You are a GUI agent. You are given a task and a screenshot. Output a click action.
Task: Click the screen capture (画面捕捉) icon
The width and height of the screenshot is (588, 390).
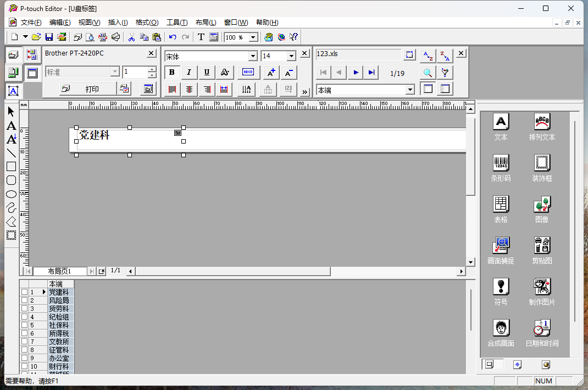click(x=501, y=245)
